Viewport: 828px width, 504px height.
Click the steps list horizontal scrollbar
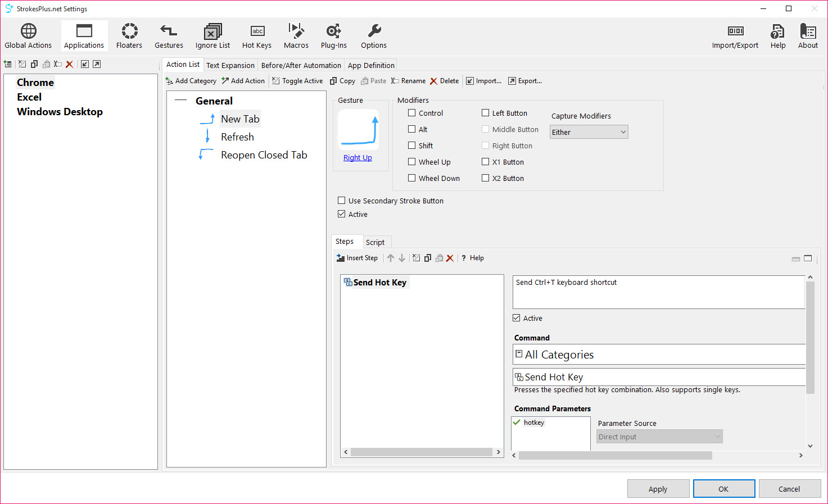click(x=422, y=452)
